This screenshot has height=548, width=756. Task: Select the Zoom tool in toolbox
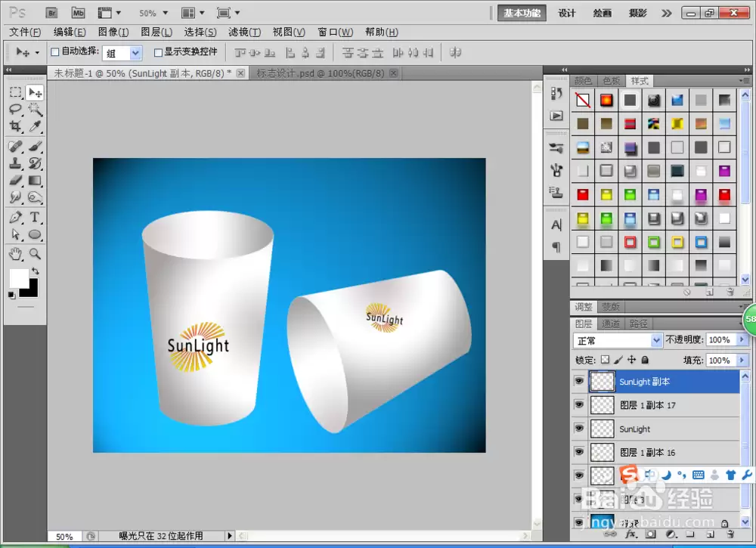click(x=35, y=254)
